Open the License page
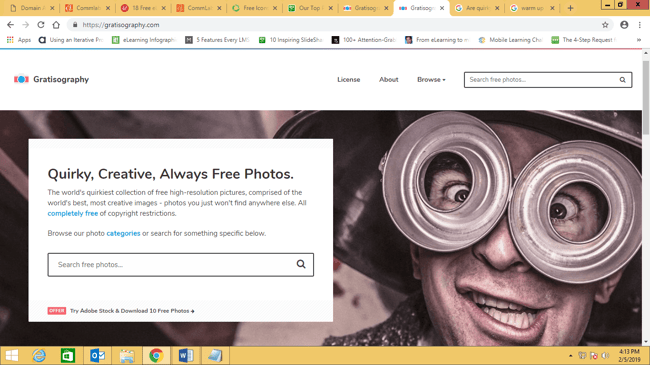The height and width of the screenshot is (365, 650). (349, 80)
